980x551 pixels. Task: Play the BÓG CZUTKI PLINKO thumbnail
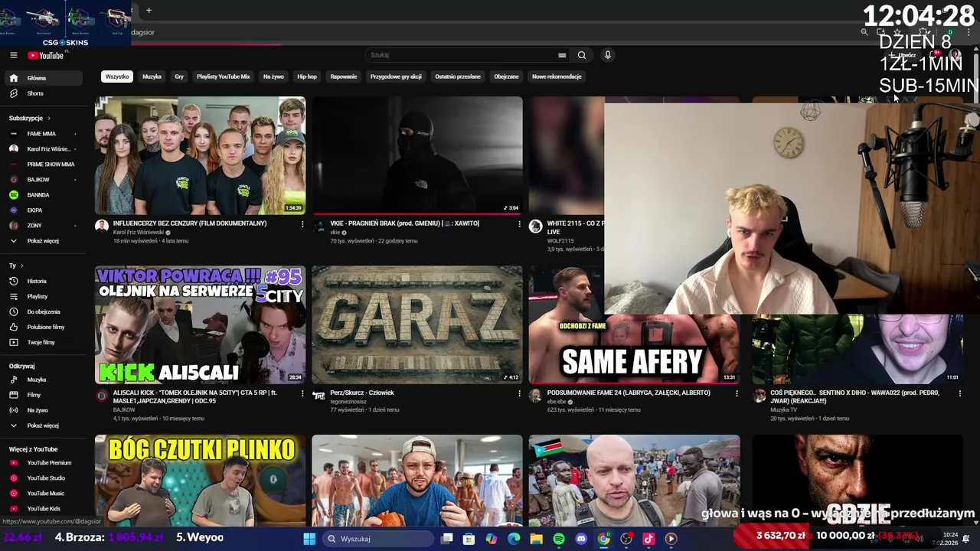pyautogui.click(x=201, y=481)
